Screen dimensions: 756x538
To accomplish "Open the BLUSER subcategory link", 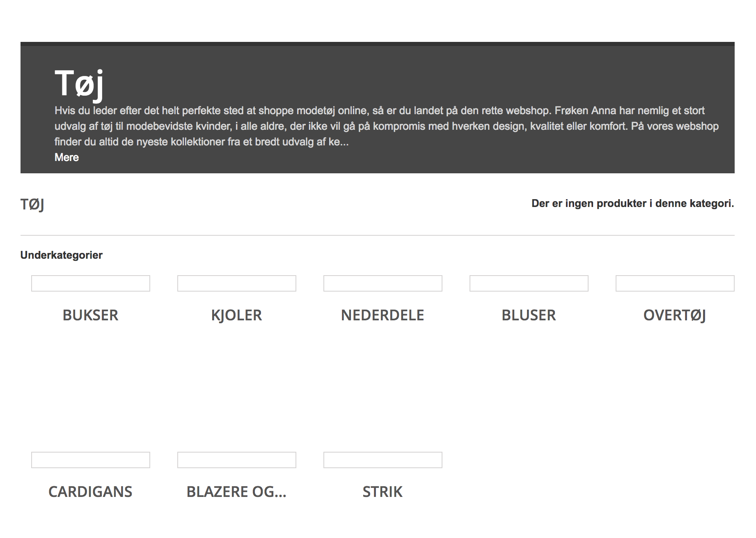I will click(x=529, y=315).
